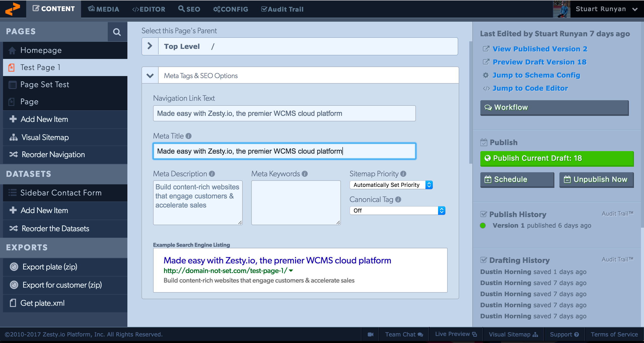Click the Publish History Audit Trail link
644x343 pixels.
(x=618, y=214)
